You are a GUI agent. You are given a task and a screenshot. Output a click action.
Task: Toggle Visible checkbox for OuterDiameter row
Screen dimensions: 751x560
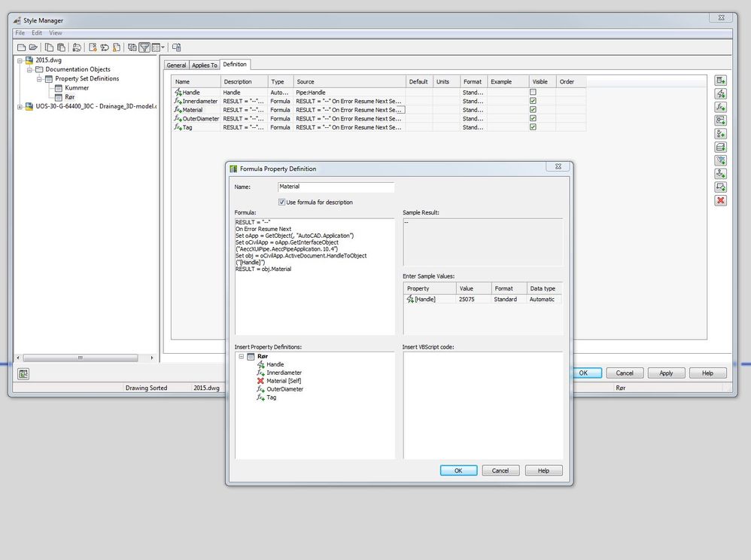click(x=533, y=118)
